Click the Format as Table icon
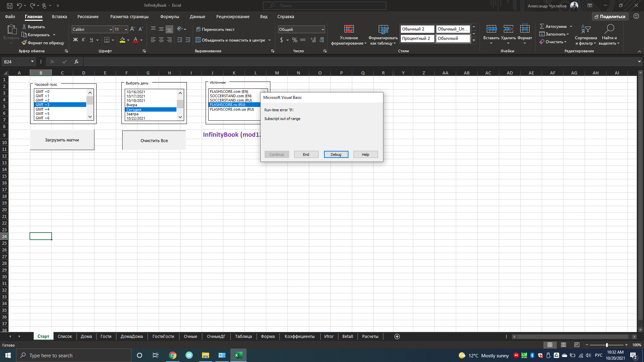 pyautogui.click(x=383, y=29)
